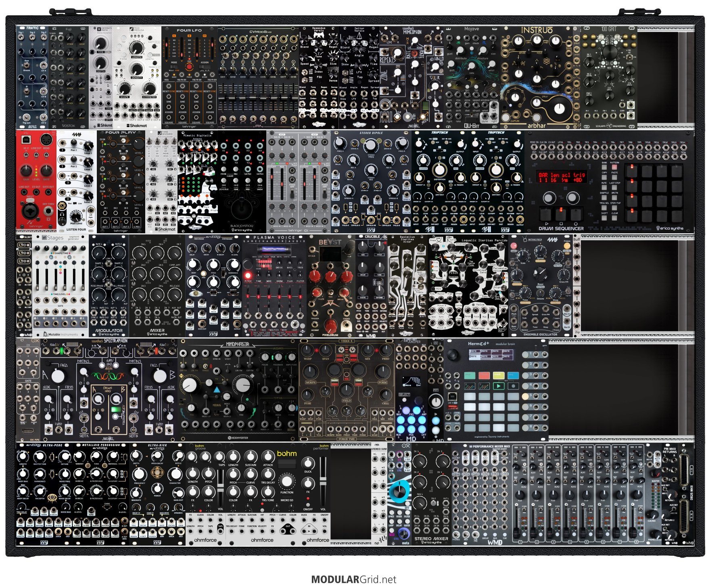The width and height of the screenshot is (708, 588).
Task: Select the Plasma Voice module
Action: [274, 286]
